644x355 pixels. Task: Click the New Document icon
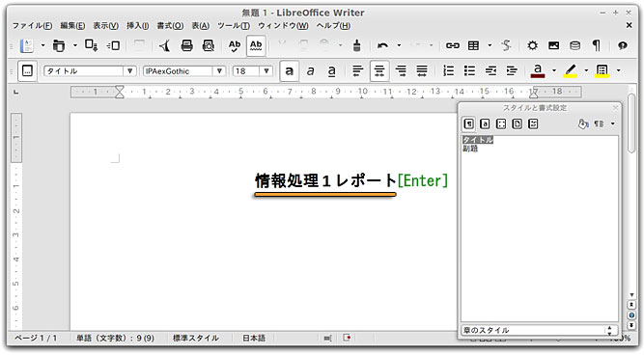pyautogui.click(x=27, y=45)
